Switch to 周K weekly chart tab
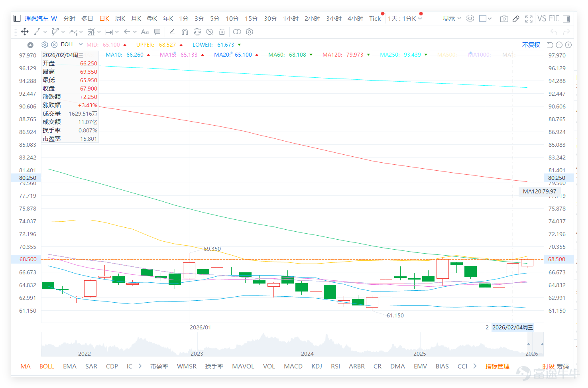 point(120,18)
